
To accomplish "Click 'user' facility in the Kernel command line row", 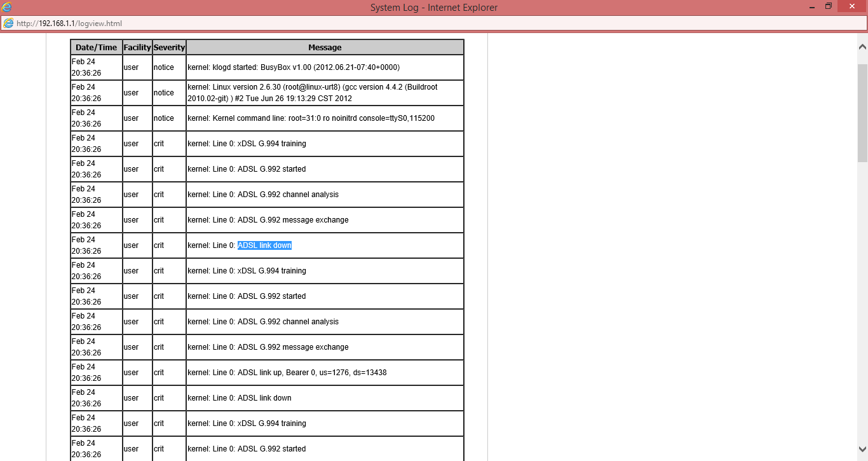I will point(131,118).
